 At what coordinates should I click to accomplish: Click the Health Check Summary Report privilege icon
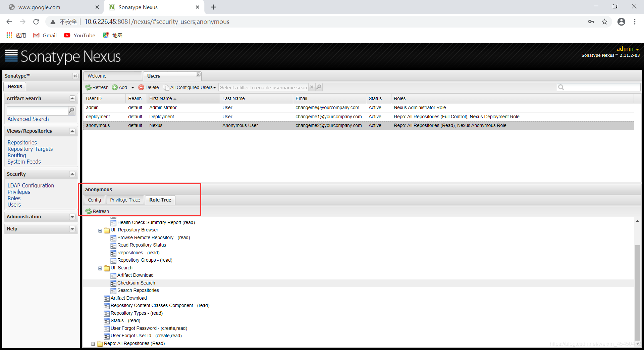[113, 223]
